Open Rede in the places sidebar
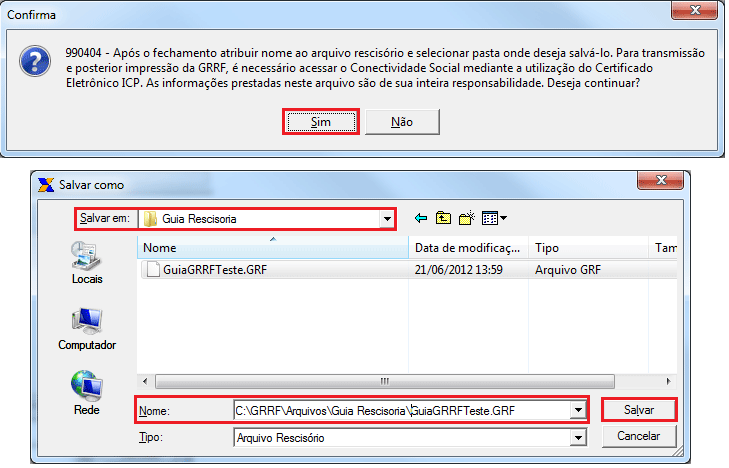Image resolution: width=729 pixels, height=468 pixels. tap(87, 393)
